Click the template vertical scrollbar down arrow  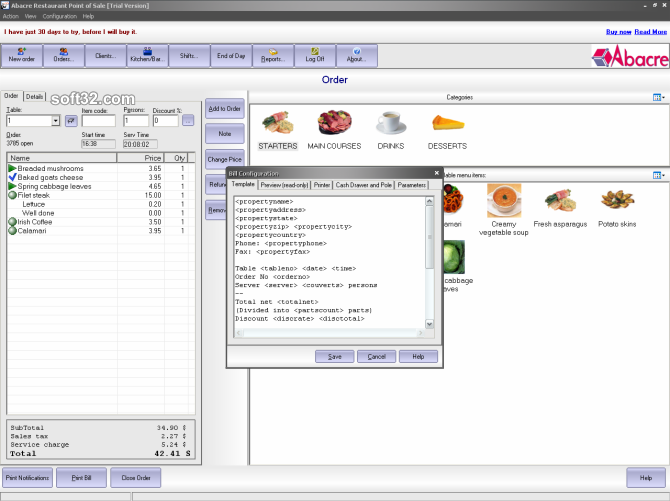coord(429,324)
